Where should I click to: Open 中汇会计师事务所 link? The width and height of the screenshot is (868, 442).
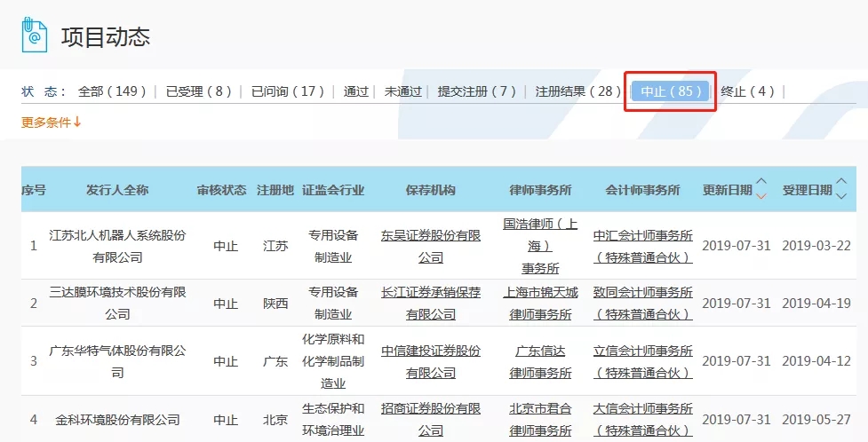tap(642, 246)
